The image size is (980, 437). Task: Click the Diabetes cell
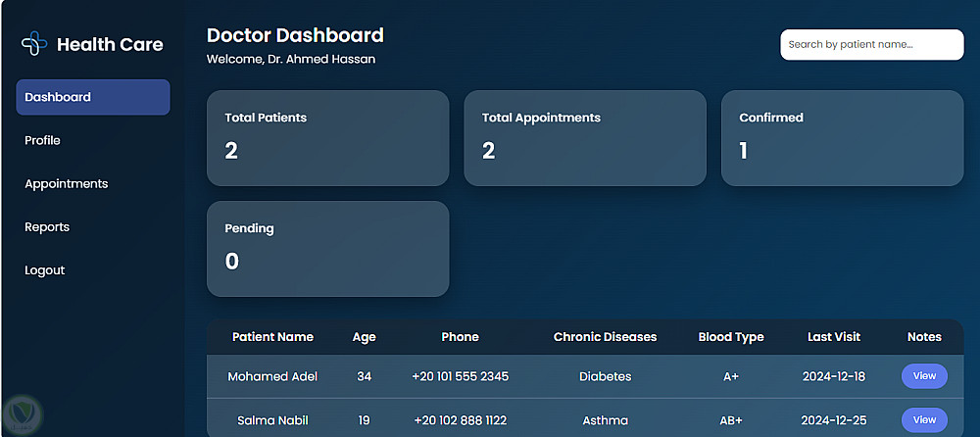pyautogui.click(x=605, y=376)
